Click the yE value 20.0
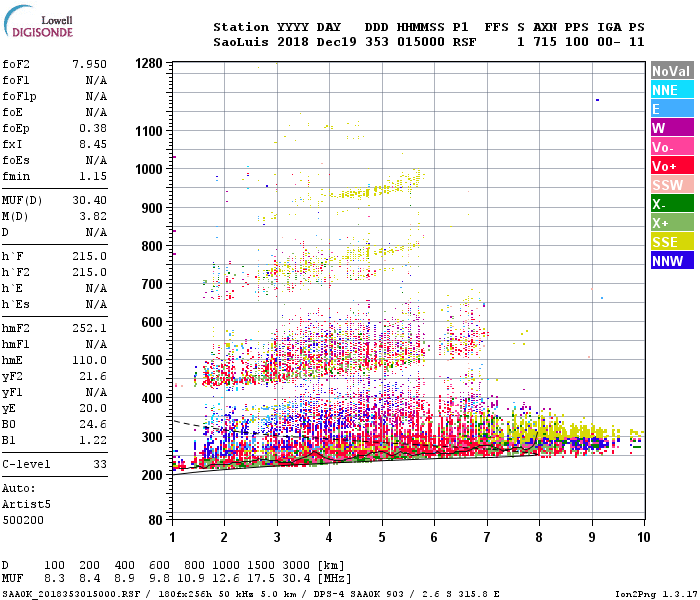 93,409
